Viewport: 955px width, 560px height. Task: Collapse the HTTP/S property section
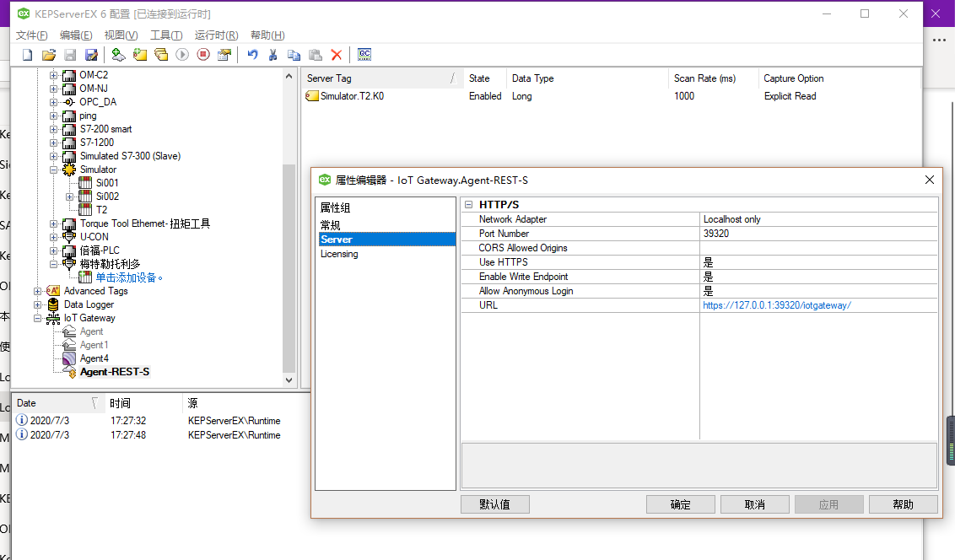click(468, 205)
